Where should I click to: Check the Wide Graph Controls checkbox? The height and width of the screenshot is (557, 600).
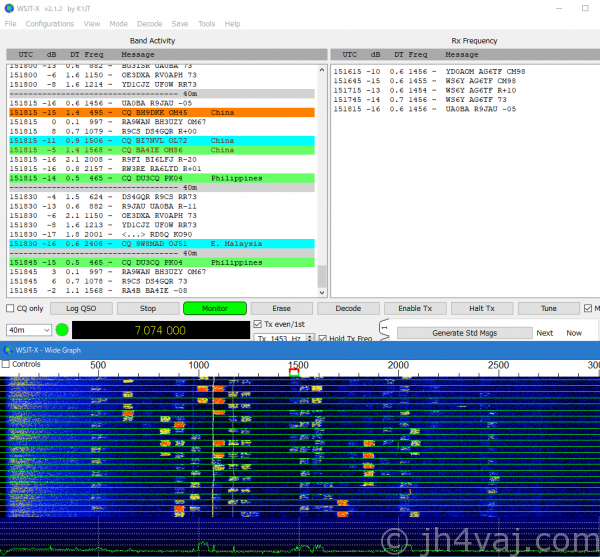[7, 365]
